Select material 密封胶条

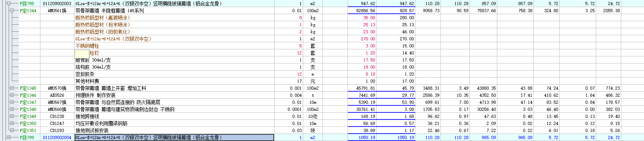click(85, 74)
